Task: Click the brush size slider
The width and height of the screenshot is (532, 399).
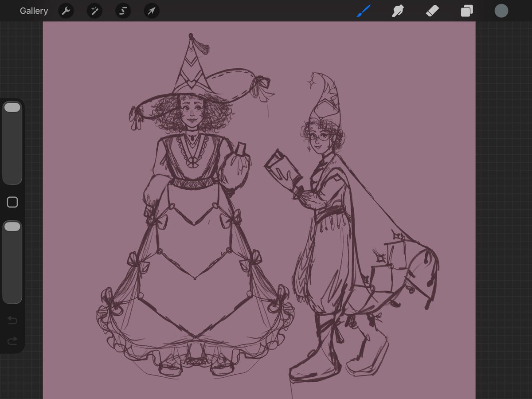Action: (12, 143)
